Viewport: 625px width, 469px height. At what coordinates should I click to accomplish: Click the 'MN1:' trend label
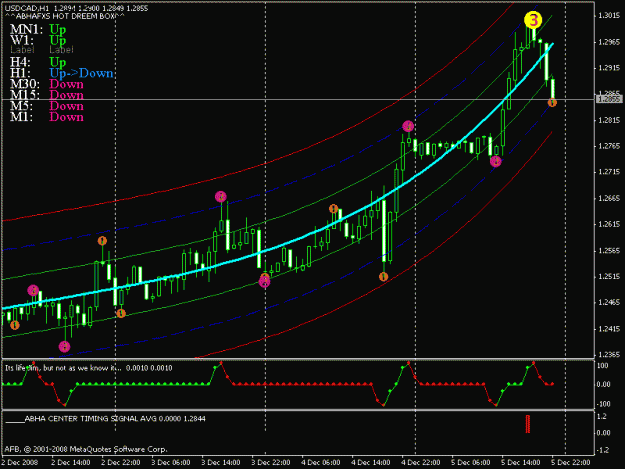click(x=26, y=29)
